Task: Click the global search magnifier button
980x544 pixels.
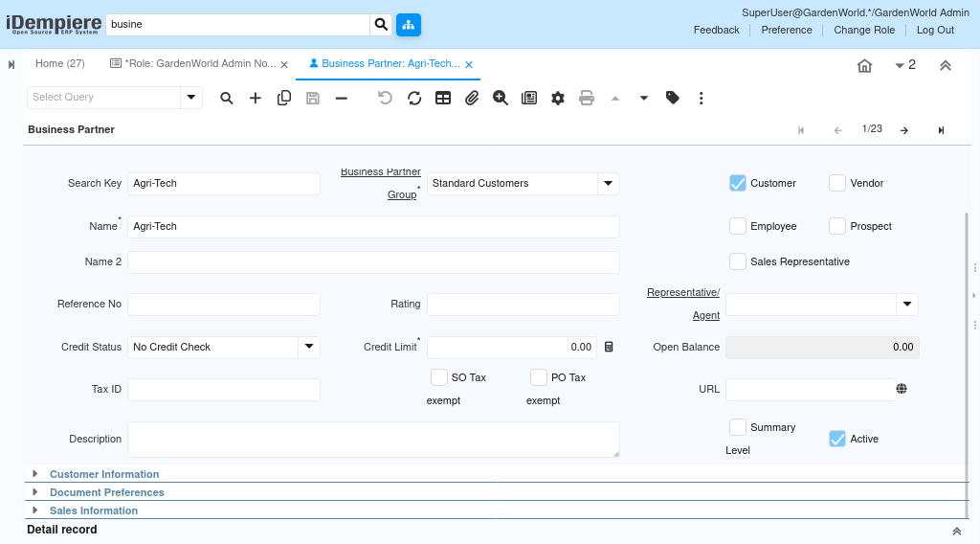Action: 381,24
